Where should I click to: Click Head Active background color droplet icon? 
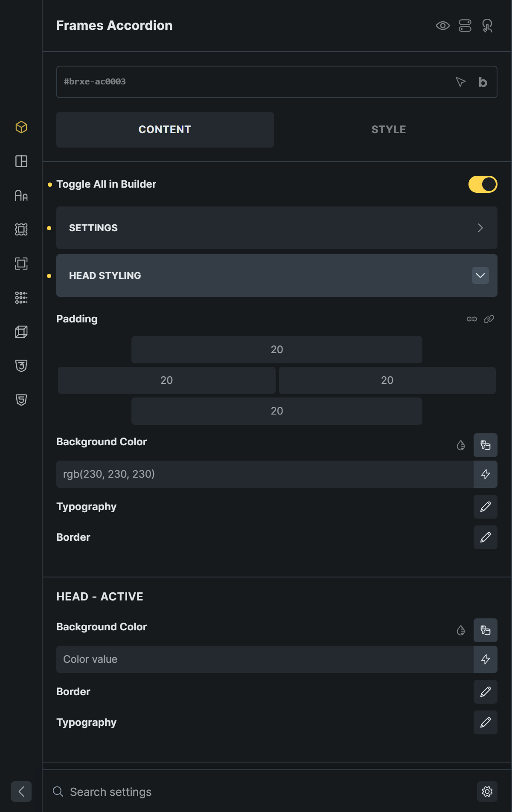[461, 630]
